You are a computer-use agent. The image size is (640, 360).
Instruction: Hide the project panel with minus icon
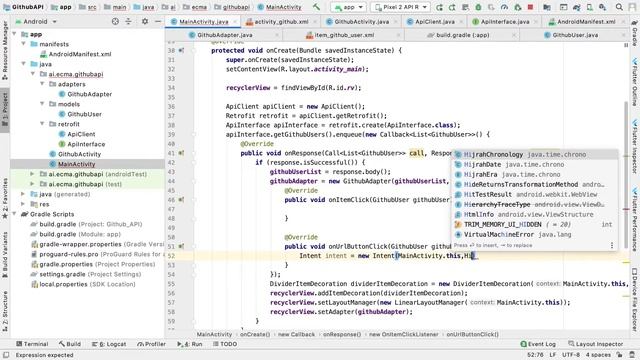coord(158,21)
